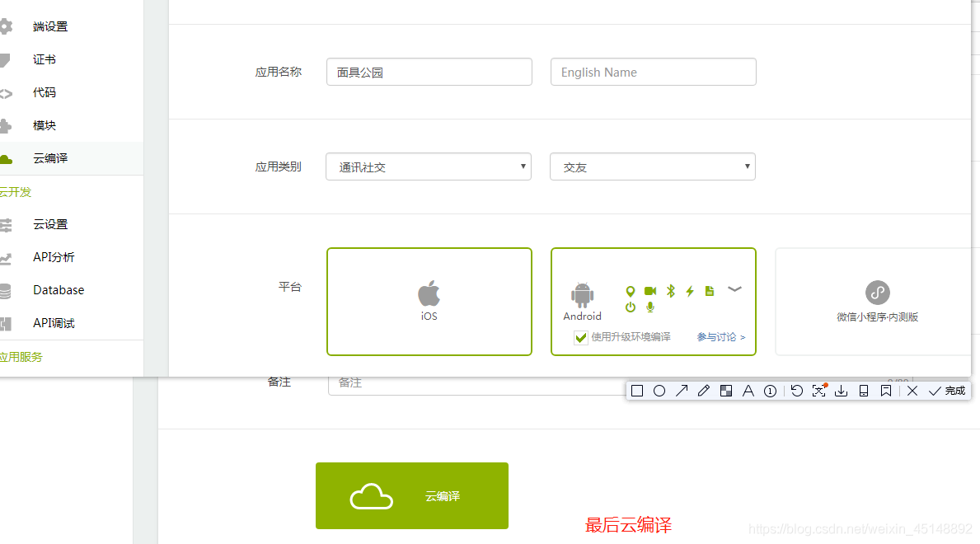
Task: Click the Android power permission icon
Action: point(630,307)
